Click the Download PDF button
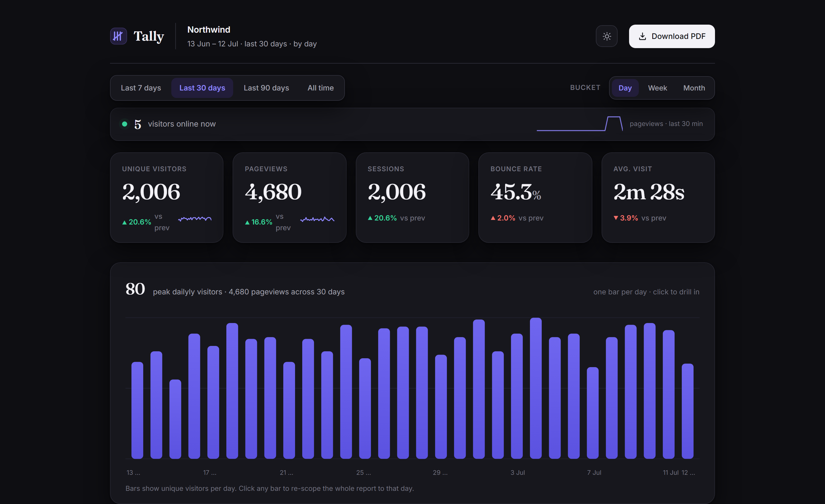825x504 pixels. tap(672, 36)
